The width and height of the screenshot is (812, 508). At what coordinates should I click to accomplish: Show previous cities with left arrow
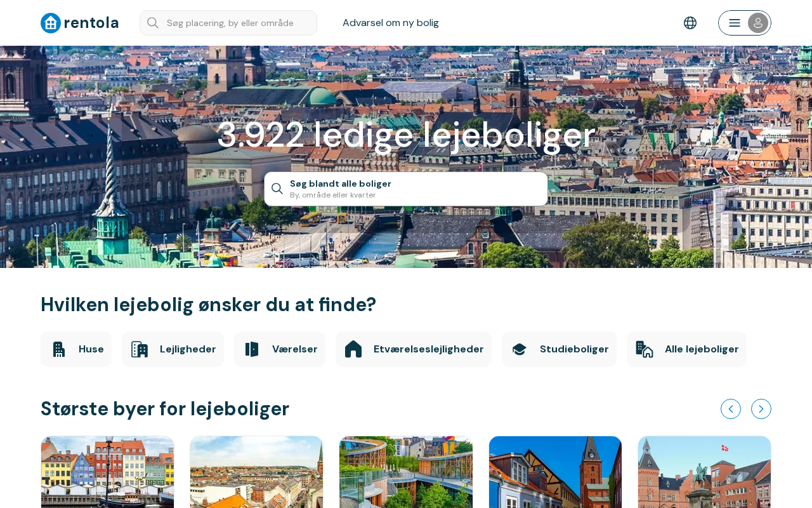pos(731,409)
